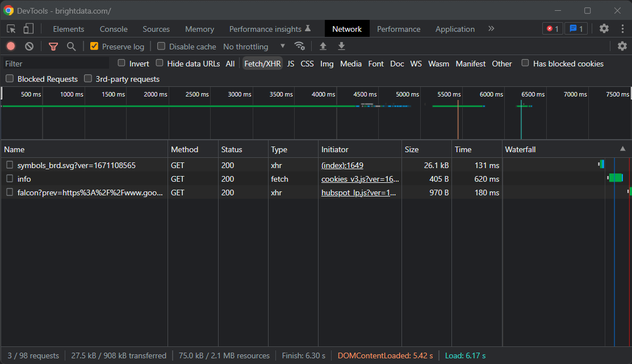Toggle the device toolbar
Screen dimensions: 632x364
[28, 28]
